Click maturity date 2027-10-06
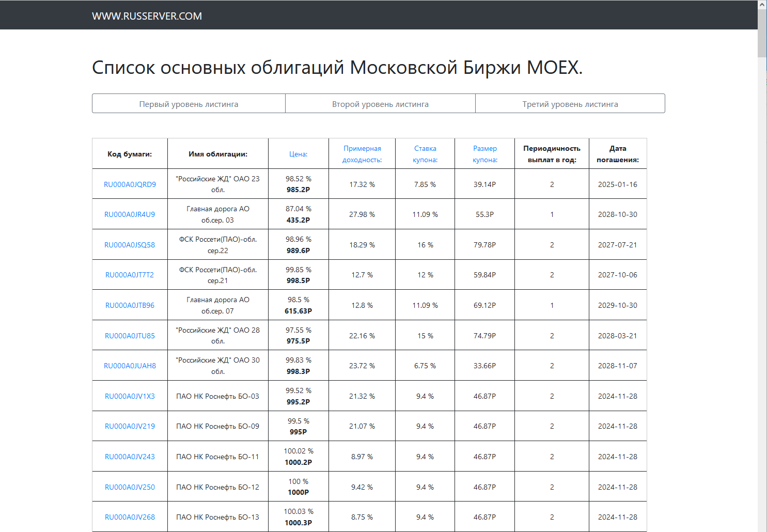 coord(618,275)
